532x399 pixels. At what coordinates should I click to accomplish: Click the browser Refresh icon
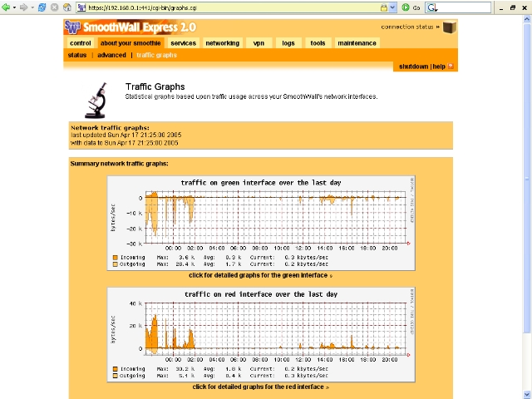point(42,7)
